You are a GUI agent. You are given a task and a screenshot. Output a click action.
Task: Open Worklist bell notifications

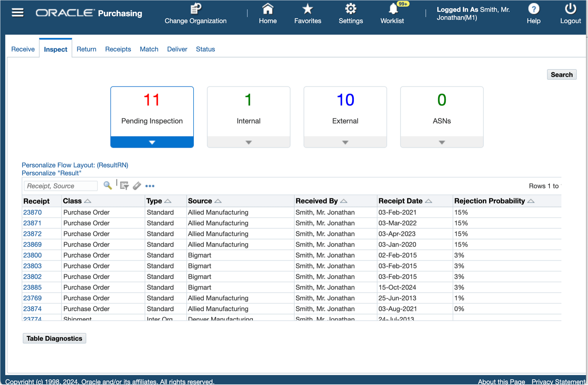coord(393,9)
